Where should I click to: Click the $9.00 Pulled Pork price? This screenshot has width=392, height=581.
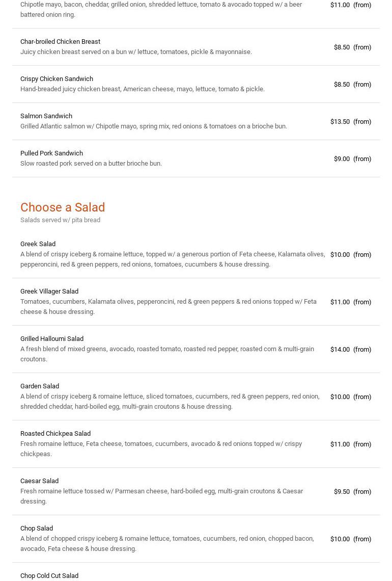pyautogui.click(x=342, y=159)
